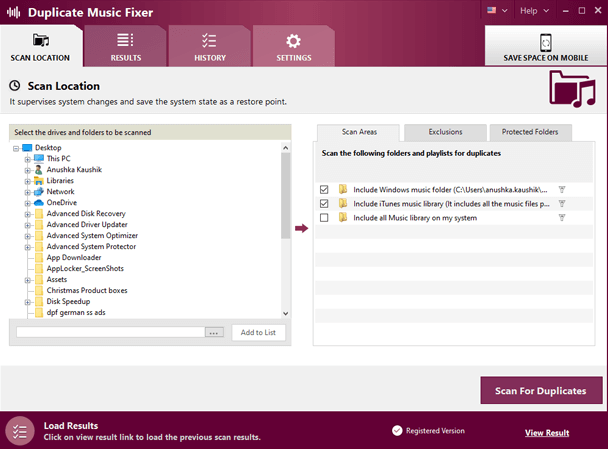The image size is (608, 449).
Task: Expand the Disk Speedup folder
Action: click(28, 302)
